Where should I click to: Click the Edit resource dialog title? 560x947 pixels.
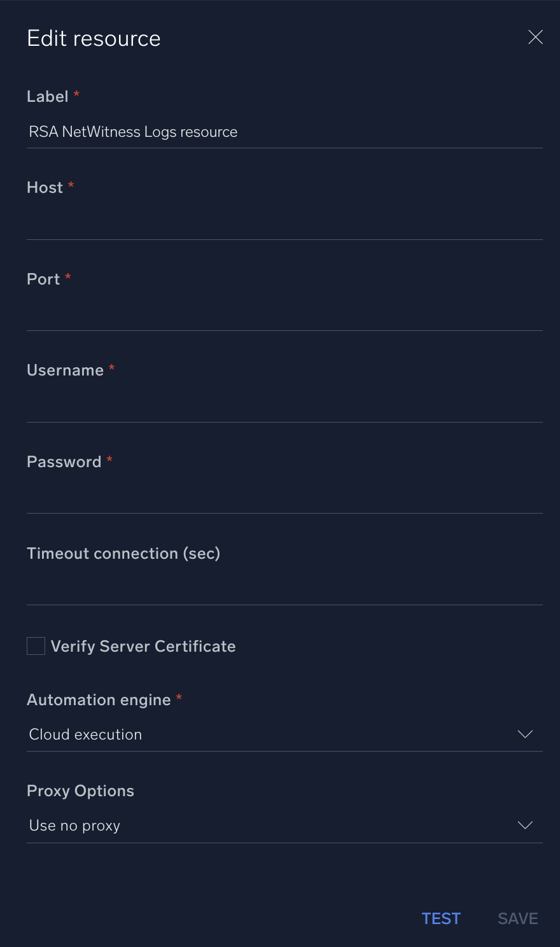point(93,38)
